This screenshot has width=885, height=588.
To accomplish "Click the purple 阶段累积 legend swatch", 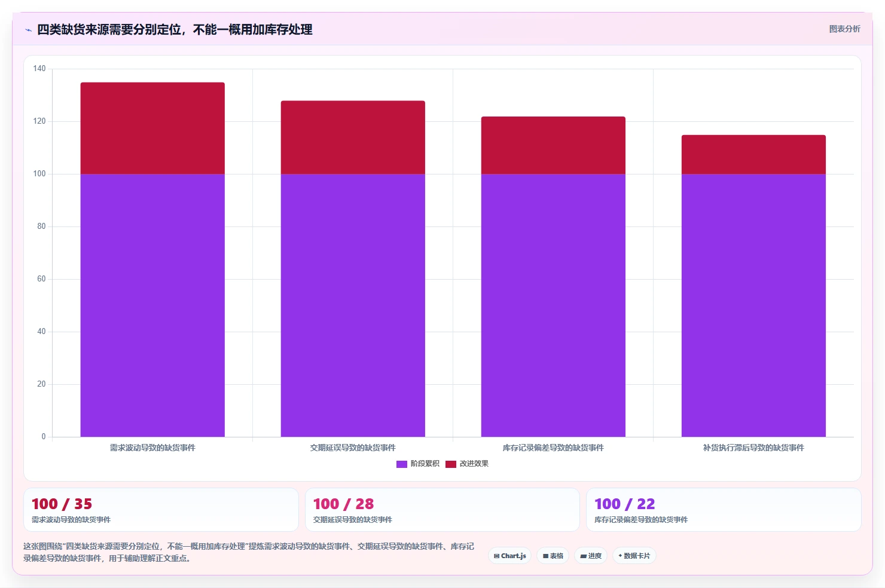I will [402, 464].
